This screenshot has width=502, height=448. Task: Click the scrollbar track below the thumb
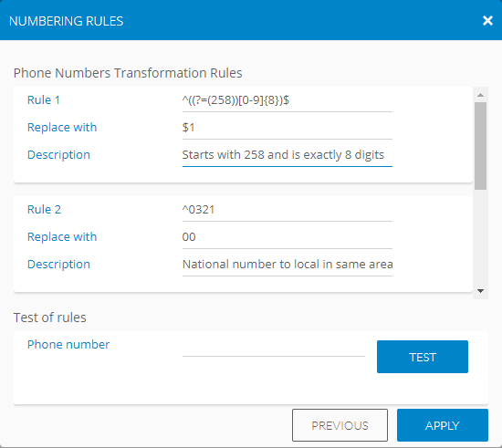click(x=480, y=237)
